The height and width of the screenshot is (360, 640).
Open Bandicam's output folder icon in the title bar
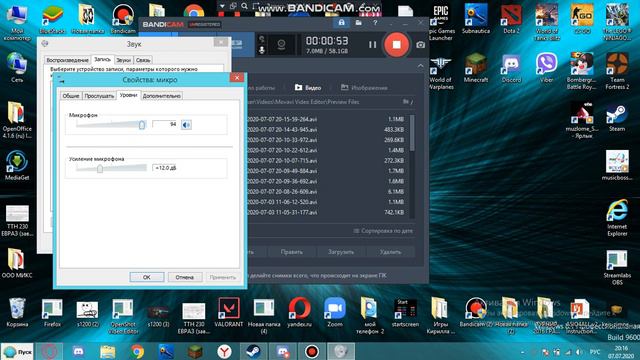coord(358,23)
